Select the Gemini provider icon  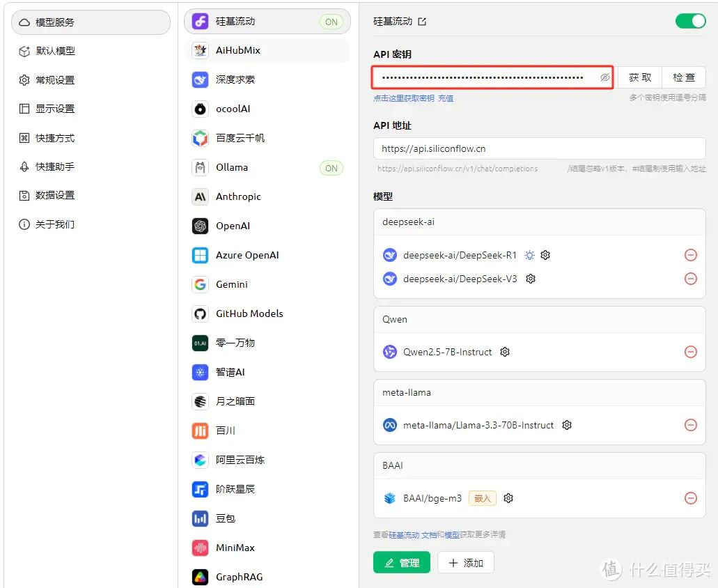point(200,284)
